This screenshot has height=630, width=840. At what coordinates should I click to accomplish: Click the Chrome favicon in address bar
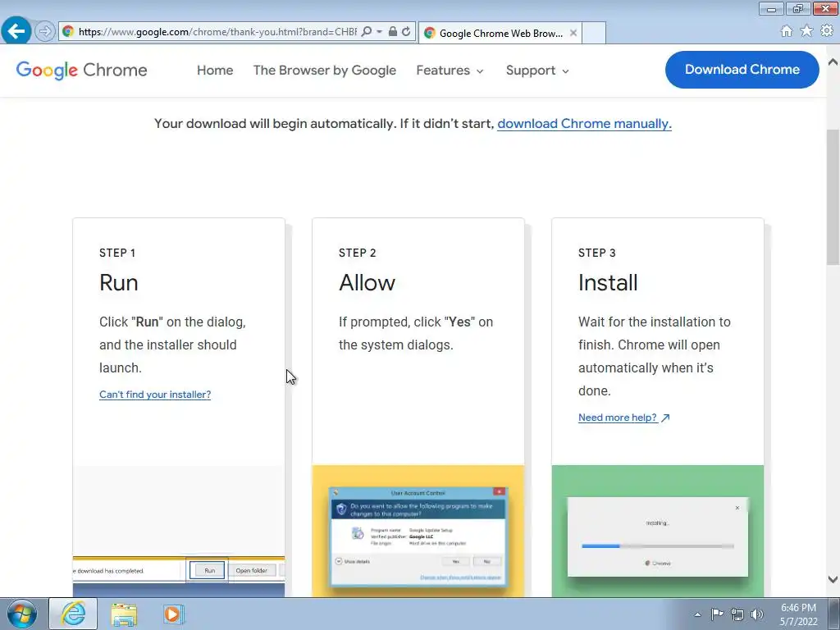click(68, 32)
